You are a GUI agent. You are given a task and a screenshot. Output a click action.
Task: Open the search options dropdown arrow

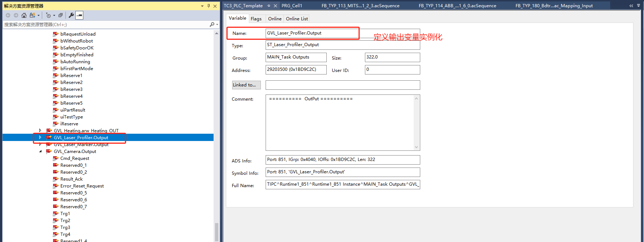pos(217,24)
